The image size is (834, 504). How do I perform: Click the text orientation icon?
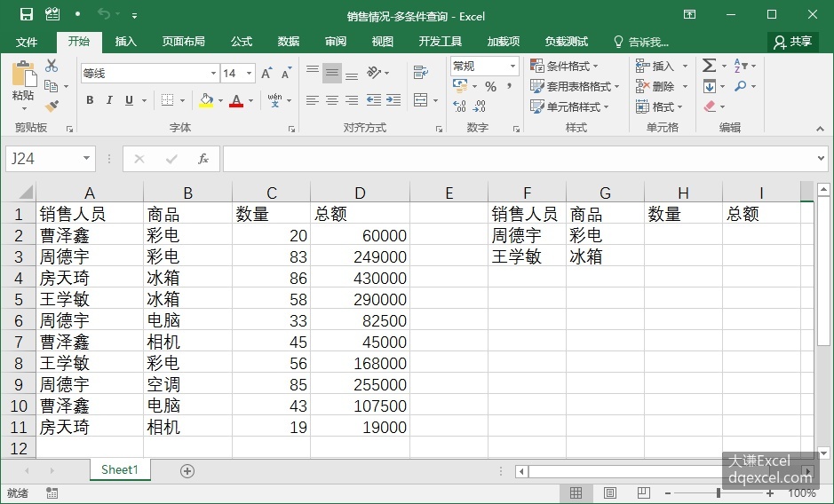pos(374,72)
